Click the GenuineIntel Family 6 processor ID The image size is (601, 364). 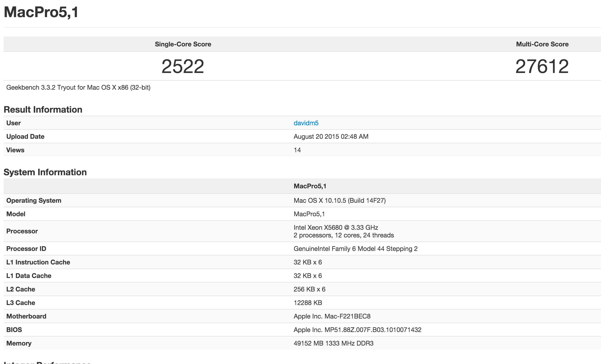(x=355, y=249)
